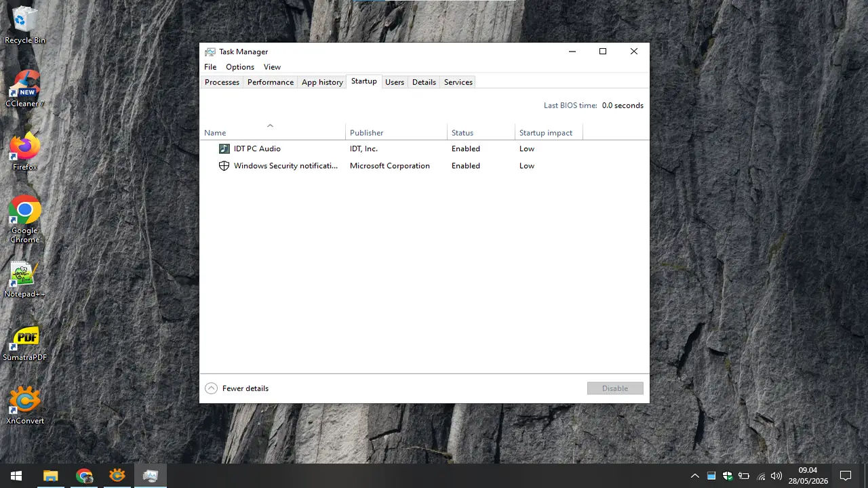Sort by the Name column header
This screenshot has height=488, width=868.
point(273,132)
